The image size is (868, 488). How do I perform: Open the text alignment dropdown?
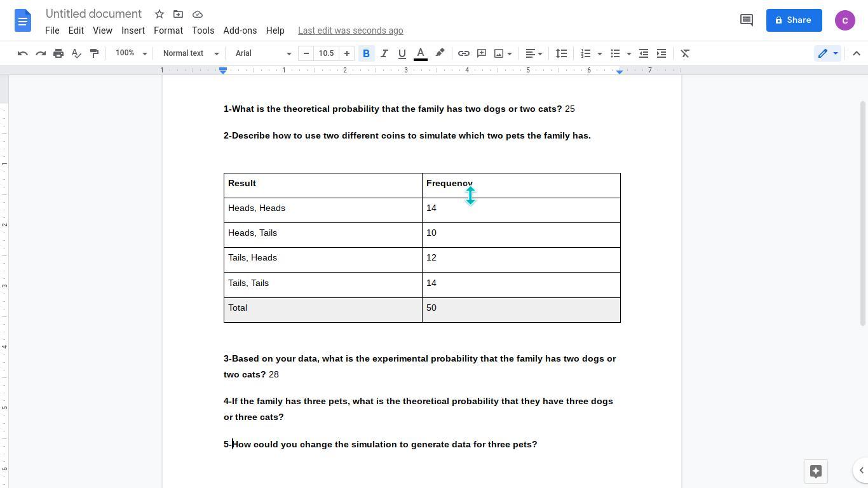(534, 53)
